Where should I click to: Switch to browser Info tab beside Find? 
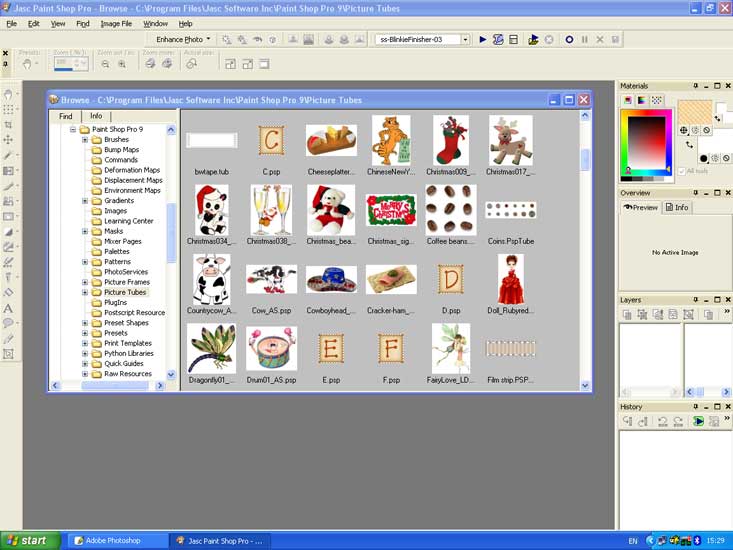pos(96,115)
